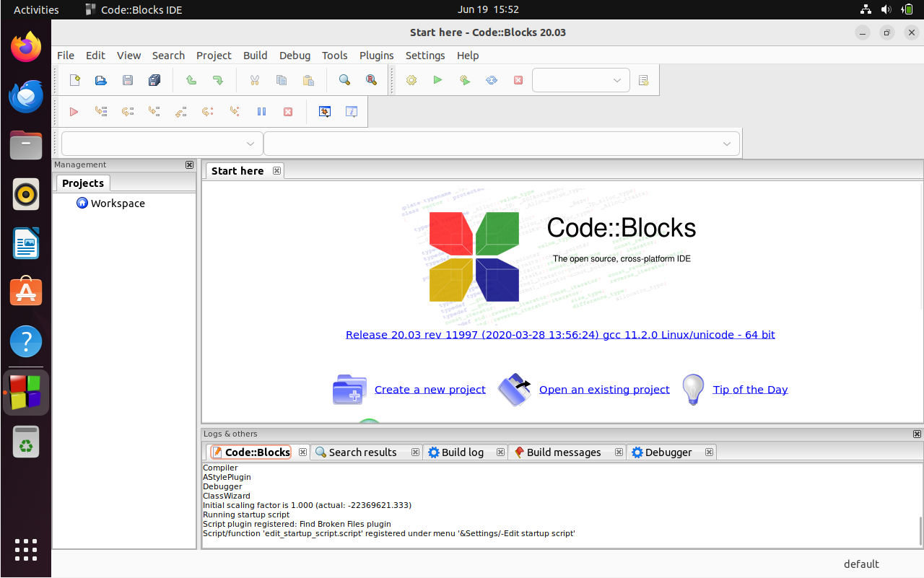The width and height of the screenshot is (924, 578).
Task: Click the Break debugger pause icon
Action: point(261,112)
